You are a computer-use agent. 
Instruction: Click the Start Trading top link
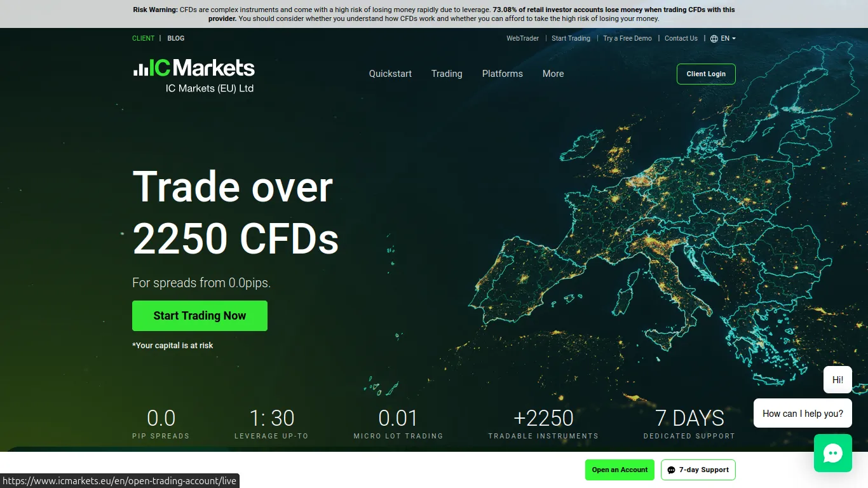pyautogui.click(x=571, y=38)
